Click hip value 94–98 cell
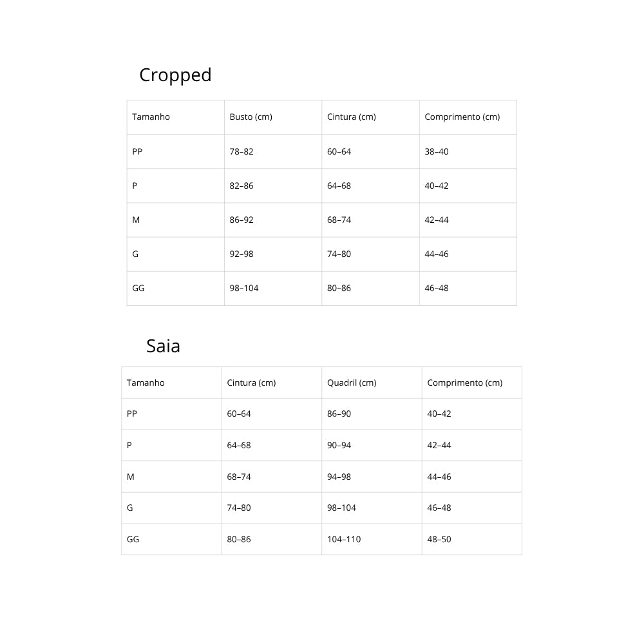Image resolution: width=644 pixels, height=644 pixels. click(339, 477)
